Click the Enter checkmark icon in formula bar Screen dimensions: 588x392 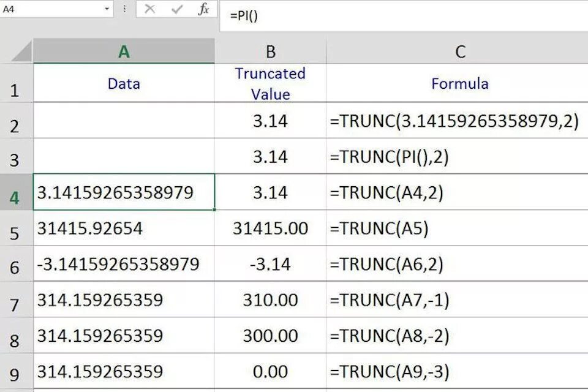(x=176, y=9)
